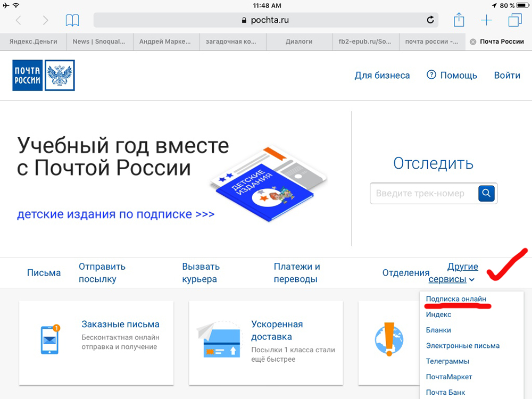Click the blue track search button
The width and height of the screenshot is (532, 399).
point(486,193)
